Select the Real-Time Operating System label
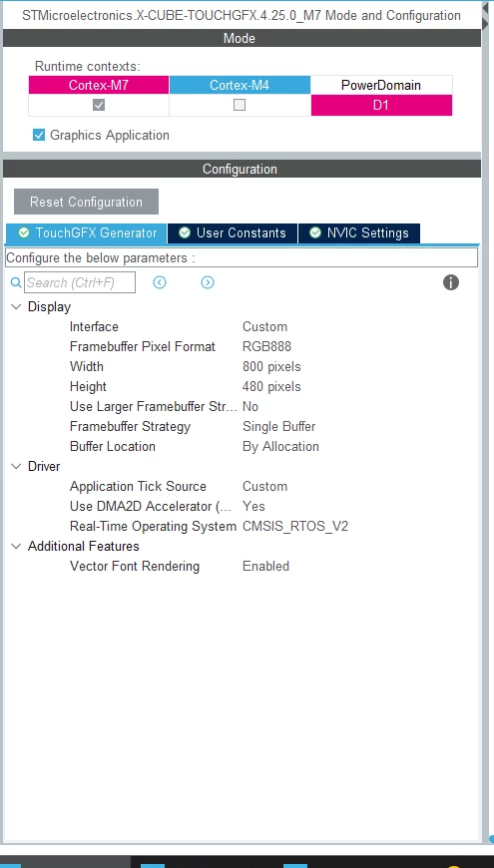This screenshot has width=494, height=868. (x=153, y=526)
